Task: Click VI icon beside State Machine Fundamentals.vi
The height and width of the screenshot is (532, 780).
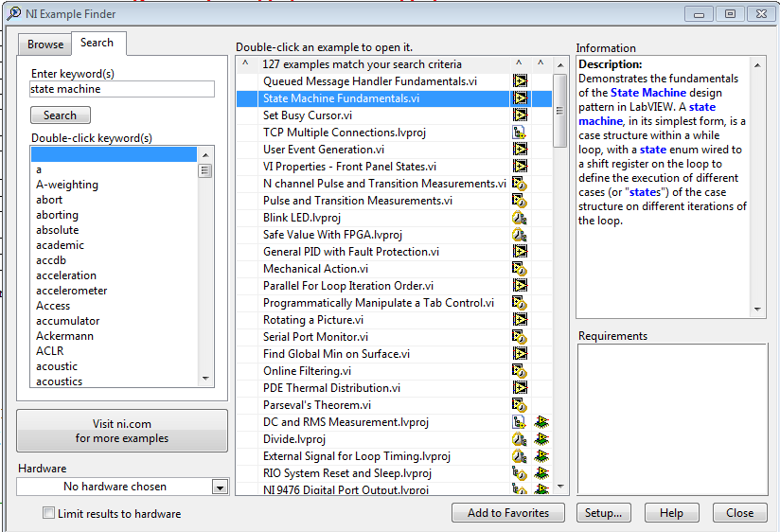Action: pos(520,98)
